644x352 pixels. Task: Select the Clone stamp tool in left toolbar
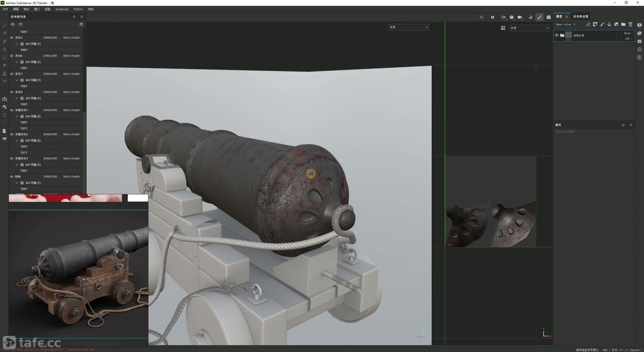click(4, 74)
